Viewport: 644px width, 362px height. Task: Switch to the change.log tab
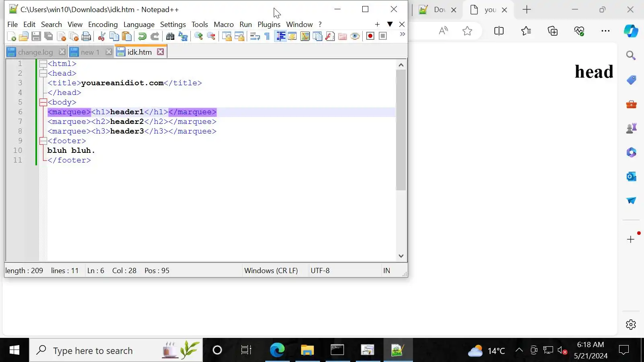click(x=35, y=52)
